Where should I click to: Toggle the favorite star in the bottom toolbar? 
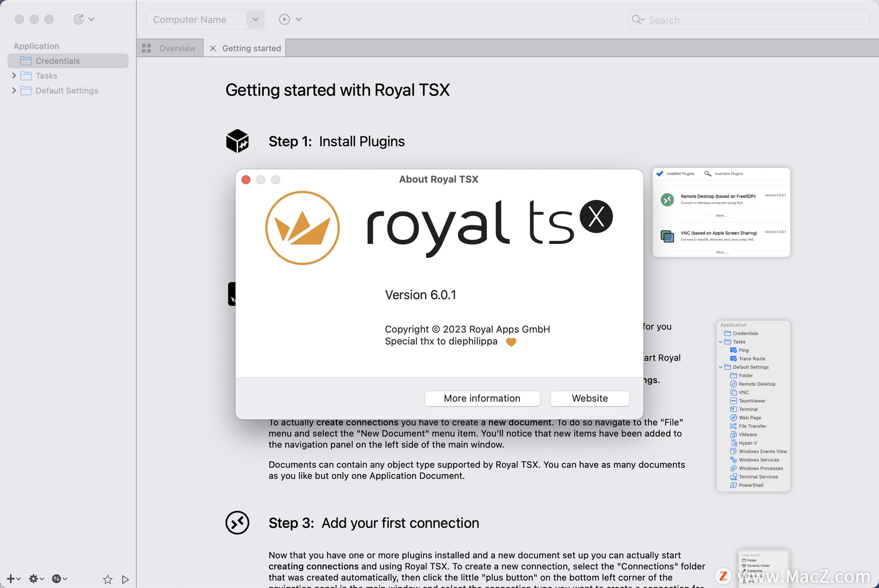pyautogui.click(x=107, y=578)
